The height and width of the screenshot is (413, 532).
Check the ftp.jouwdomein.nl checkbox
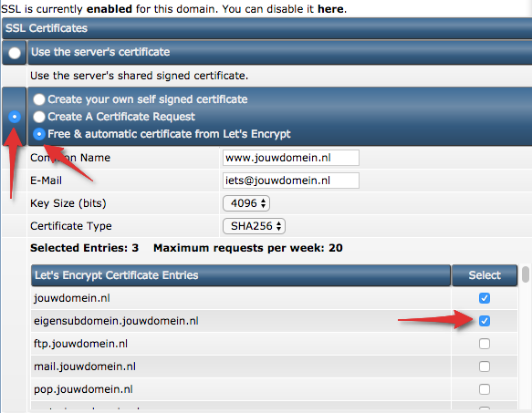tap(485, 344)
